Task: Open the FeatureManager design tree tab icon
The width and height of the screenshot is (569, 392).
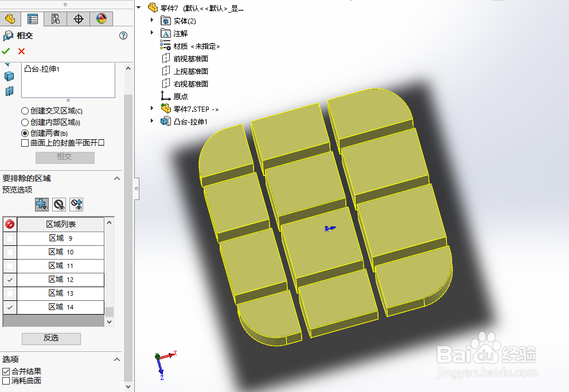Action: coord(10,18)
